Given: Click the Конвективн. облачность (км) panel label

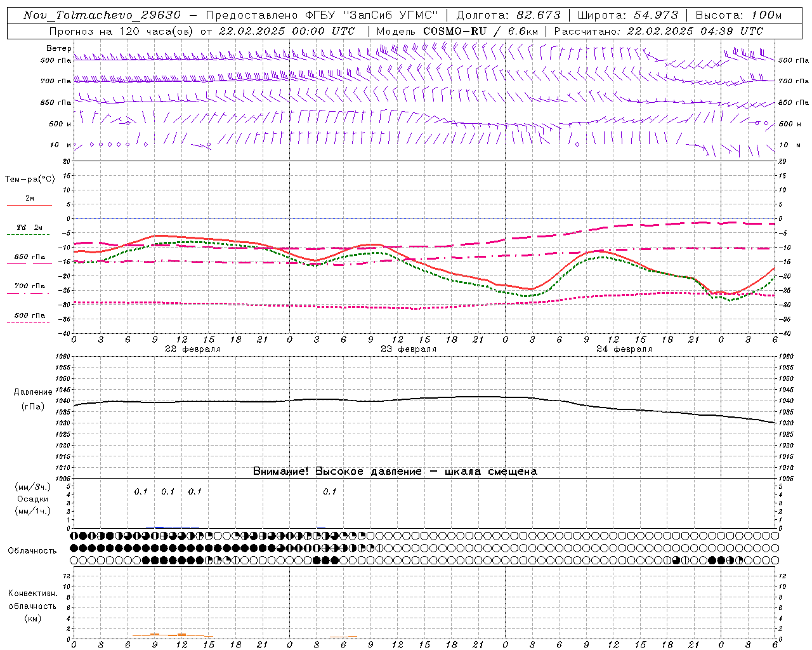Looking at the screenshot, I should coord(33,606).
